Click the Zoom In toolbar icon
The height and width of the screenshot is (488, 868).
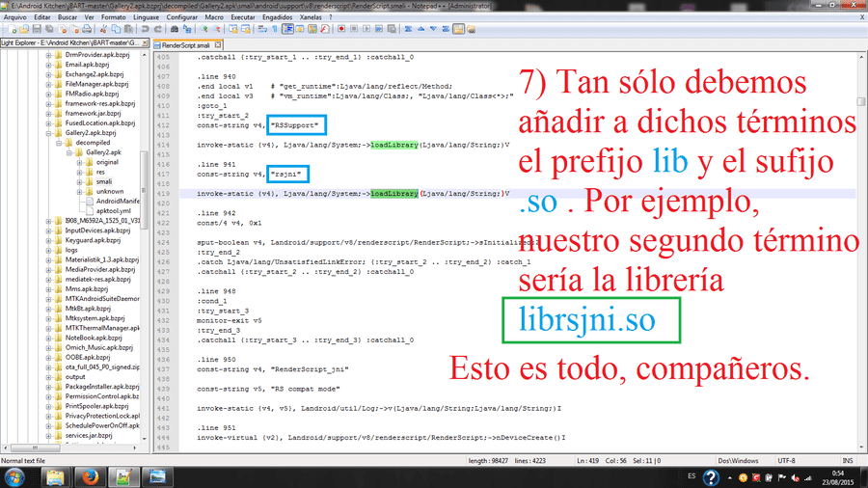click(x=203, y=29)
